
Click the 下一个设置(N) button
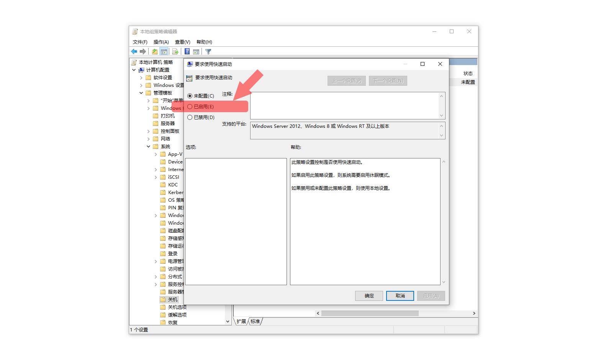[x=388, y=80]
